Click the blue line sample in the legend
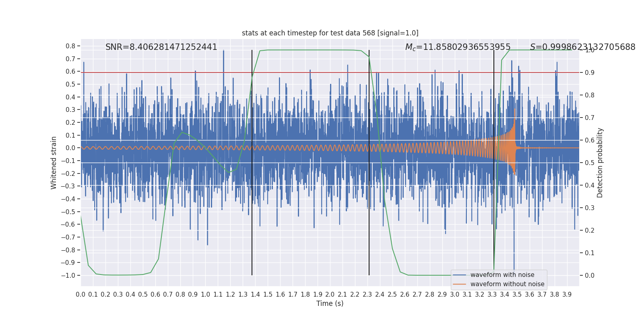This screenshot has height=322, width=644. (459, 275)
